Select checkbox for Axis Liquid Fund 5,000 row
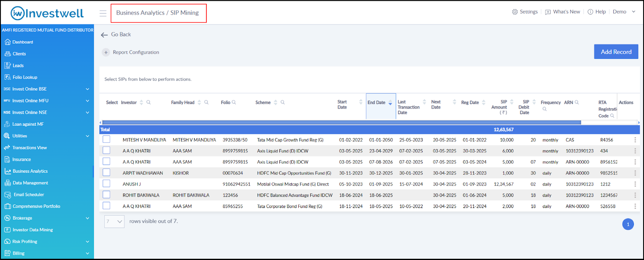 point(106,161)
